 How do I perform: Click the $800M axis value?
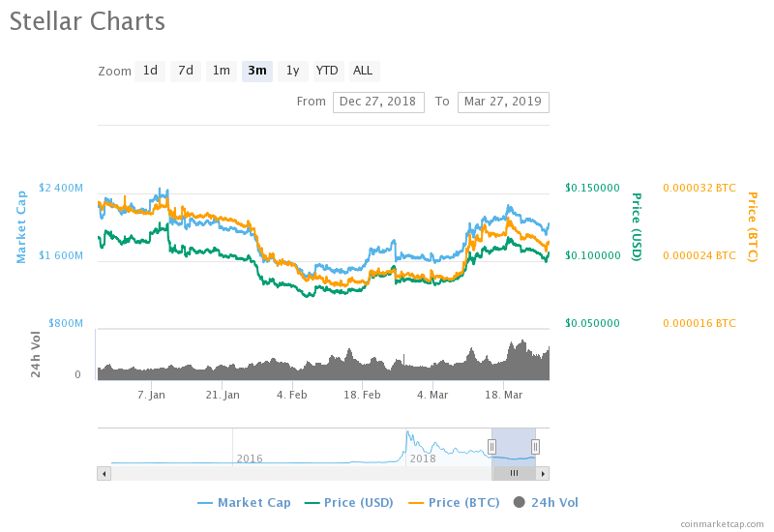(66, 323)
